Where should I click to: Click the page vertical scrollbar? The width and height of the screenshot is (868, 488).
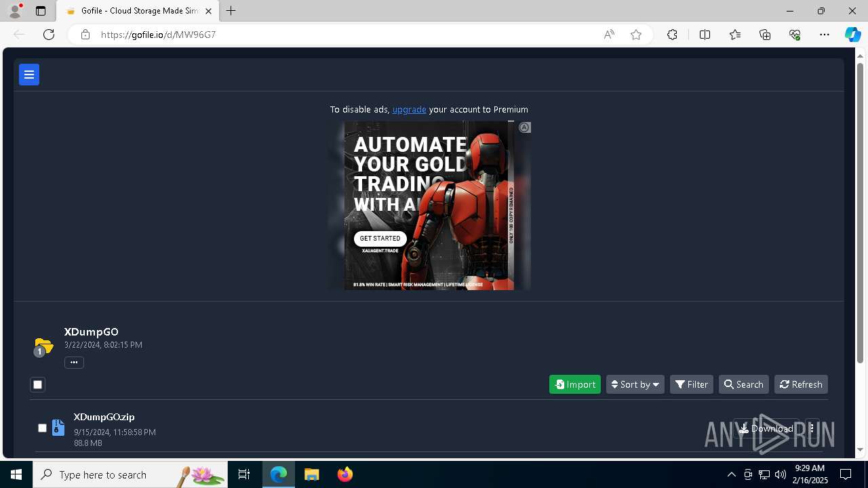tap(861, 211)
